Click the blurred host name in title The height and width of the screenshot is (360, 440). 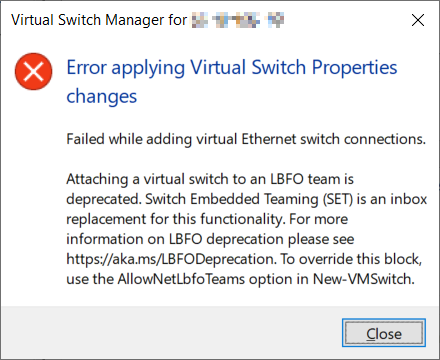(238, 20)
